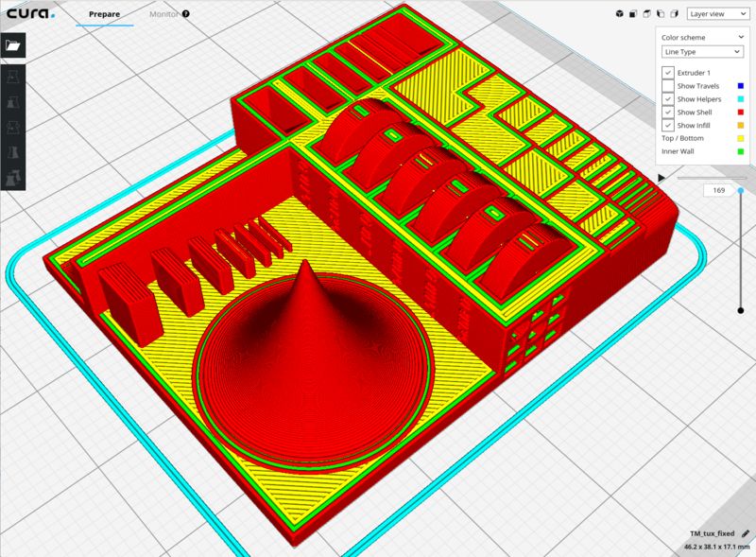756x557 pixels.
Task: Switch to the Monitor tab
Action: (x=163, y=14)
